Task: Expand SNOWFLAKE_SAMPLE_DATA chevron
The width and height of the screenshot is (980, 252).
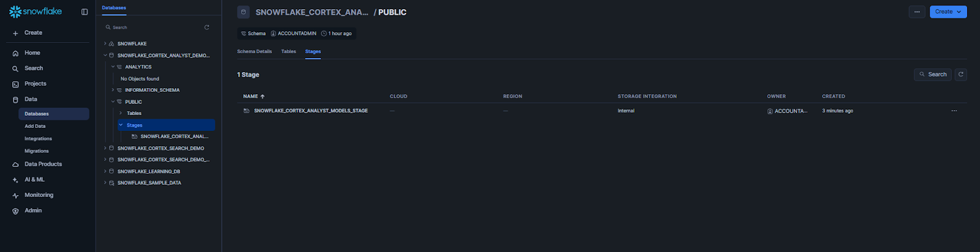Action: click(105, 183)
